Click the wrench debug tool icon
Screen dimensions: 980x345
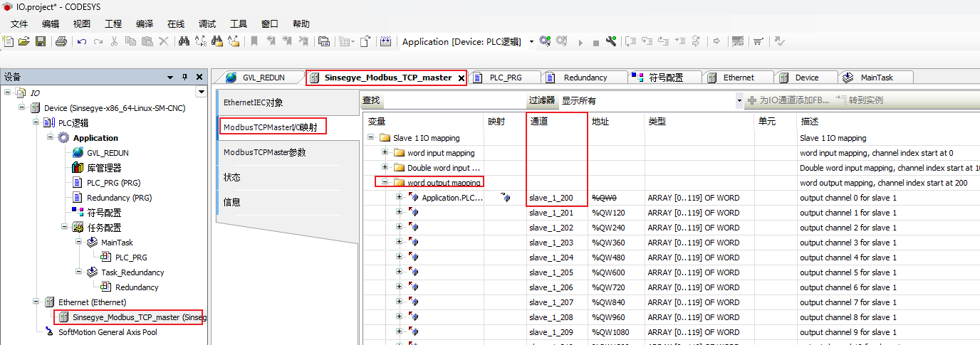point(610,42)
